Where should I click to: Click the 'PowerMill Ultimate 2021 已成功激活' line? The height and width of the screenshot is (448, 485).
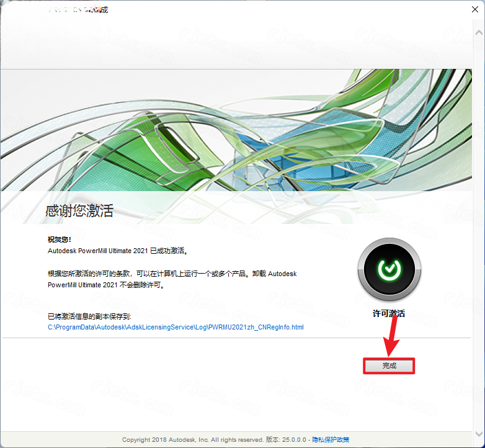[x=118, y=251]
